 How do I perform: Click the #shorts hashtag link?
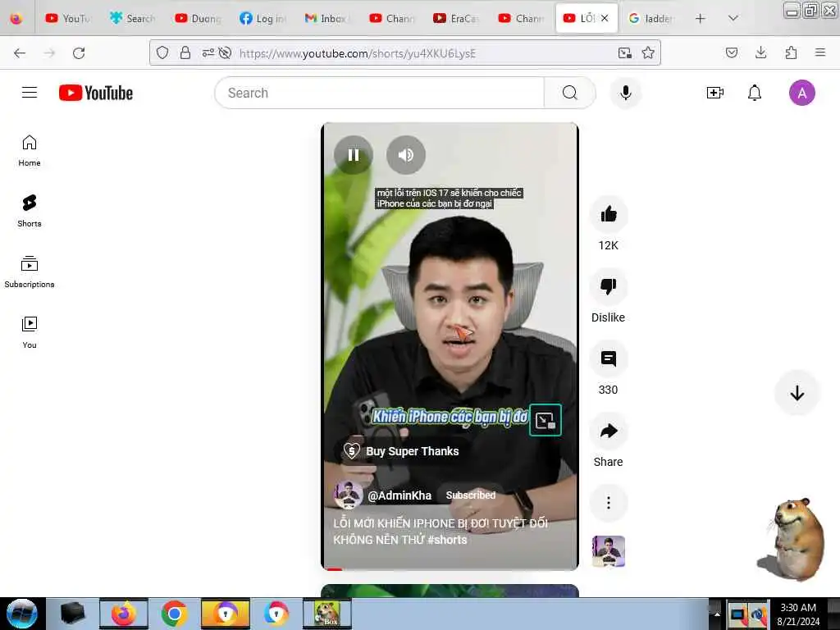(x=447, y=540)
